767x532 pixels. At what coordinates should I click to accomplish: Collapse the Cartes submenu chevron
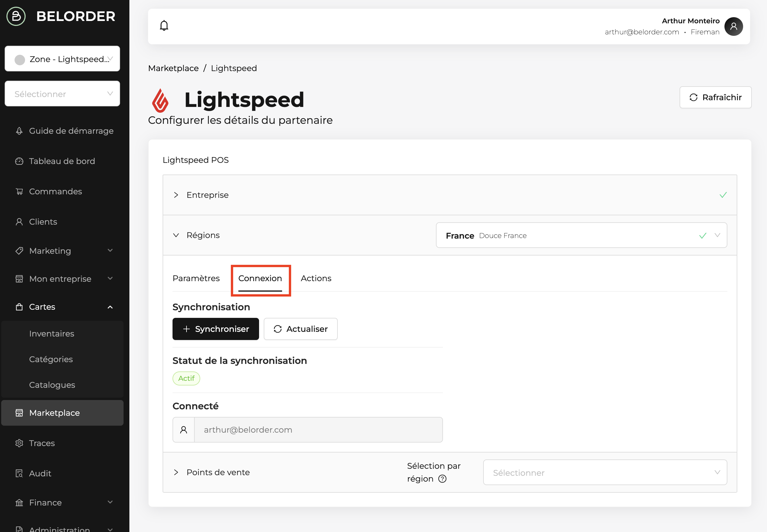110,307
